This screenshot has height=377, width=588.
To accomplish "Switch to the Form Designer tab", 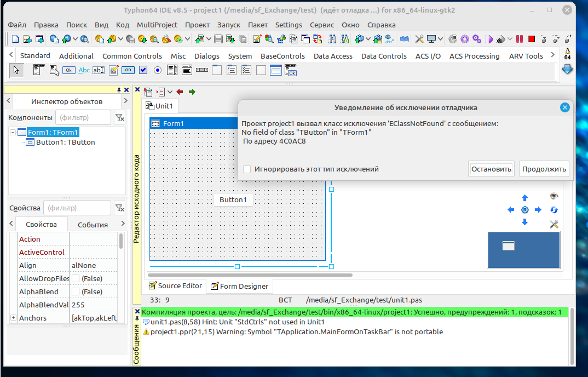I will click(x=240, y=286).
